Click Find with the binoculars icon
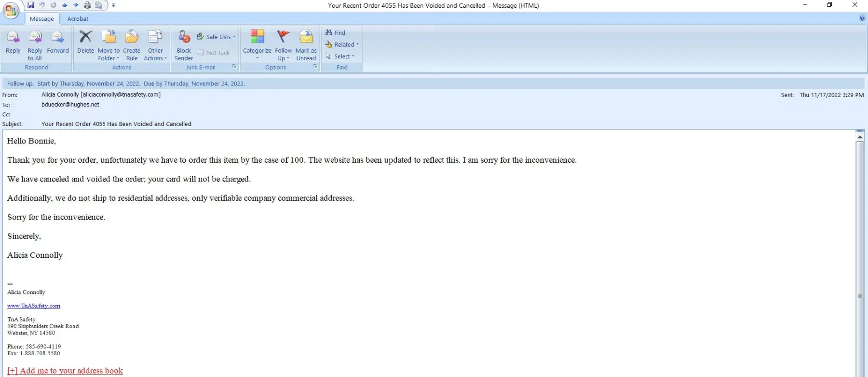This screenshot has height=377, width=868. (x=336, y=33)
